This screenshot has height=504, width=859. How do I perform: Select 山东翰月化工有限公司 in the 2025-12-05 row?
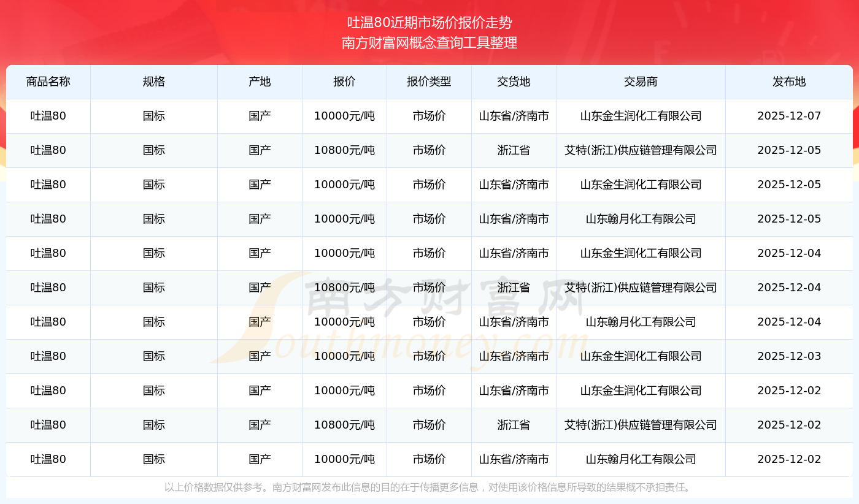[x=641, y=219]
